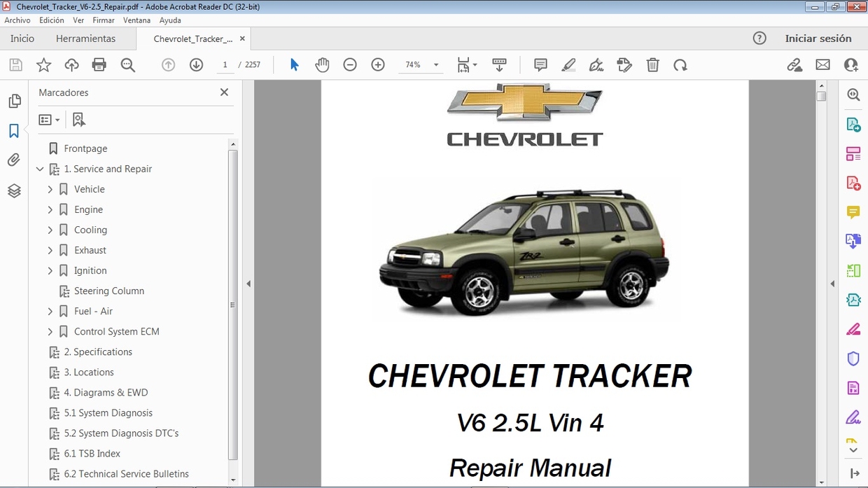Viewport: 868px width, 488px height.
Task: Zoom out with the minus icon
Action: 350,65
